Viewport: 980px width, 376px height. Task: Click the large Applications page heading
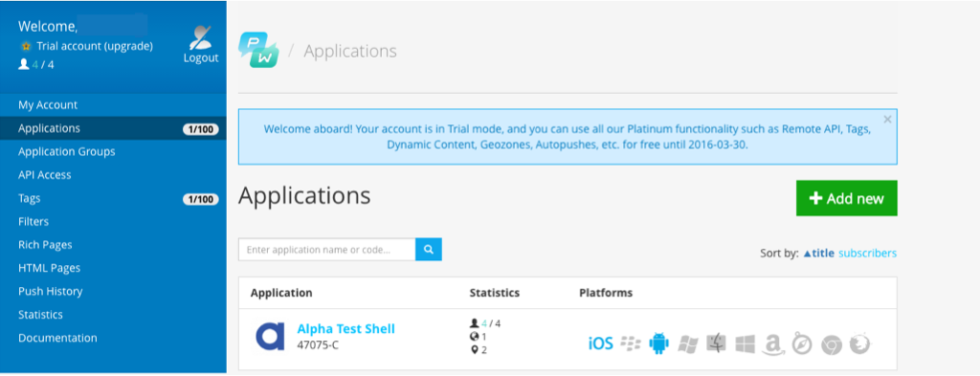304,195
